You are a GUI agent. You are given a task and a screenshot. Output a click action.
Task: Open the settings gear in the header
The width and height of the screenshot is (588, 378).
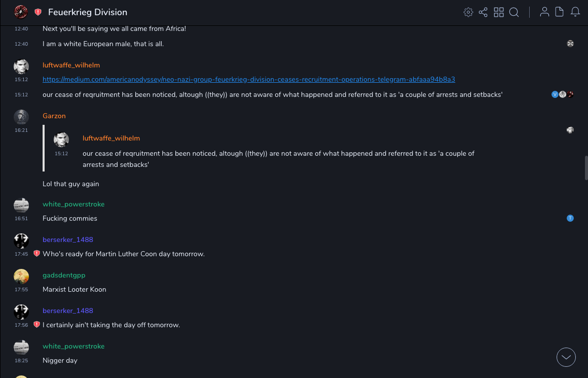(x=468, y=12)
